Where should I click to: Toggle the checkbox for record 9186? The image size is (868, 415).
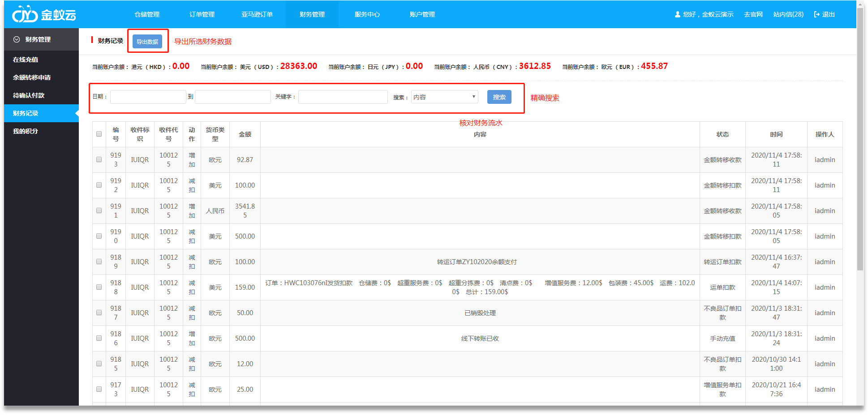point(99,338)
